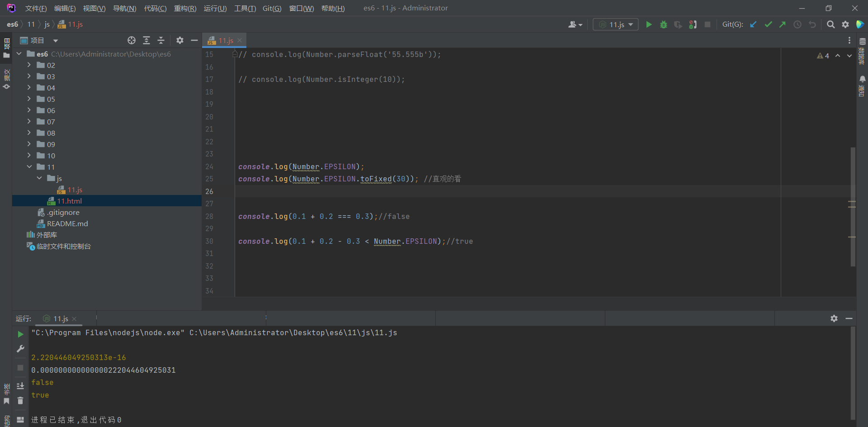The image size is (868, 427).
Task: Push commits with the green arrow icon
Action: click(783, 24)
